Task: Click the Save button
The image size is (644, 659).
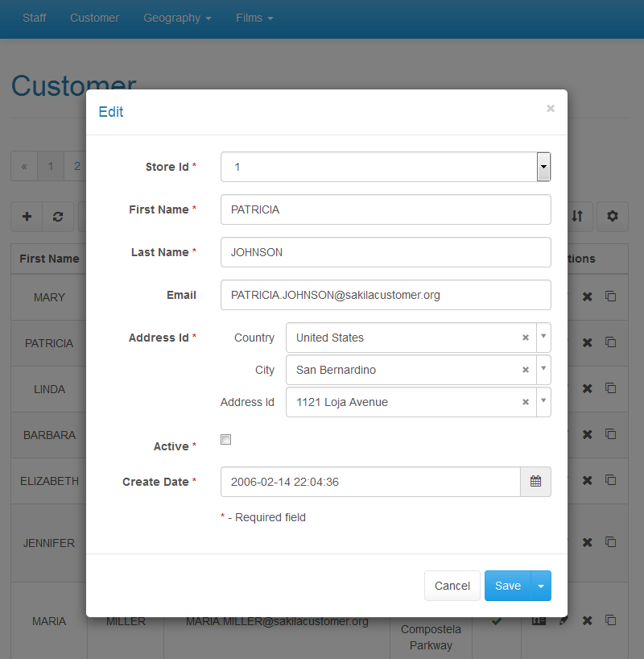Action: click(x=507, y=586)
